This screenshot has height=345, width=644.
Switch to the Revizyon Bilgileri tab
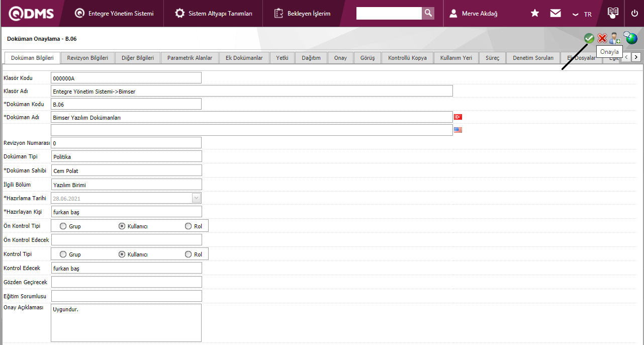tap(87, 58)
